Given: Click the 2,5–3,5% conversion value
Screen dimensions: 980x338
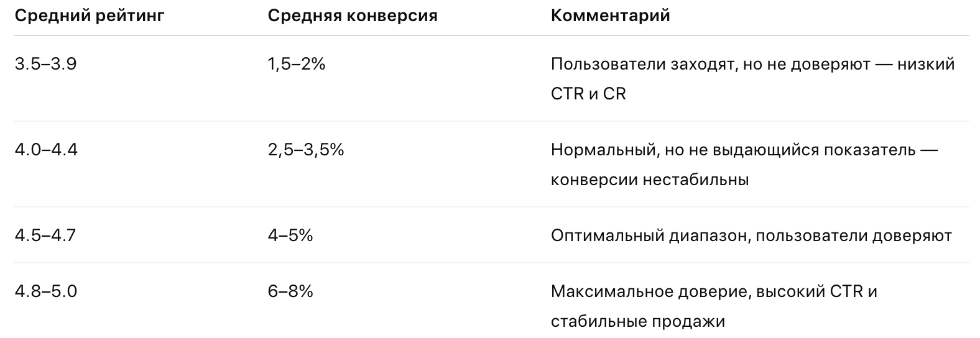Looking at the screenshot, I should click(306, 150).
